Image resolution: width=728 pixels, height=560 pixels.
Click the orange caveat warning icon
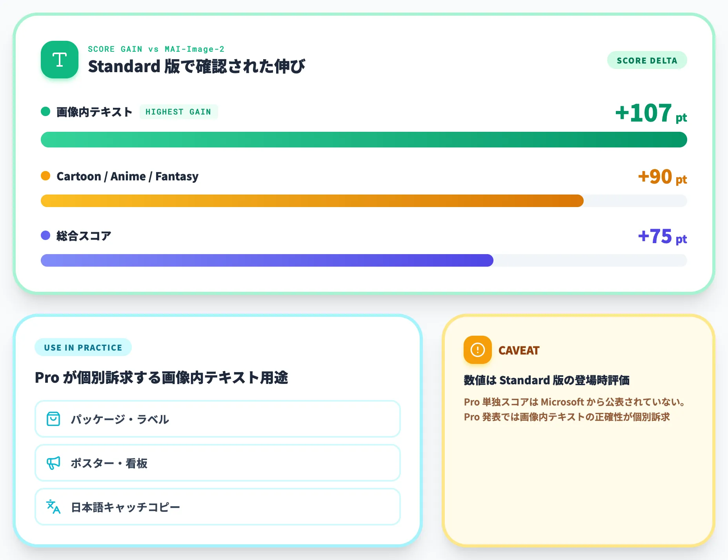pos(477,350)
